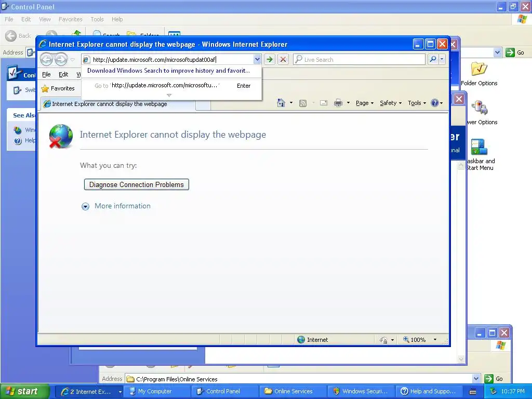532x399 pixels.
Task: Click inside the IE address bar URL
Action: point(168,60)
